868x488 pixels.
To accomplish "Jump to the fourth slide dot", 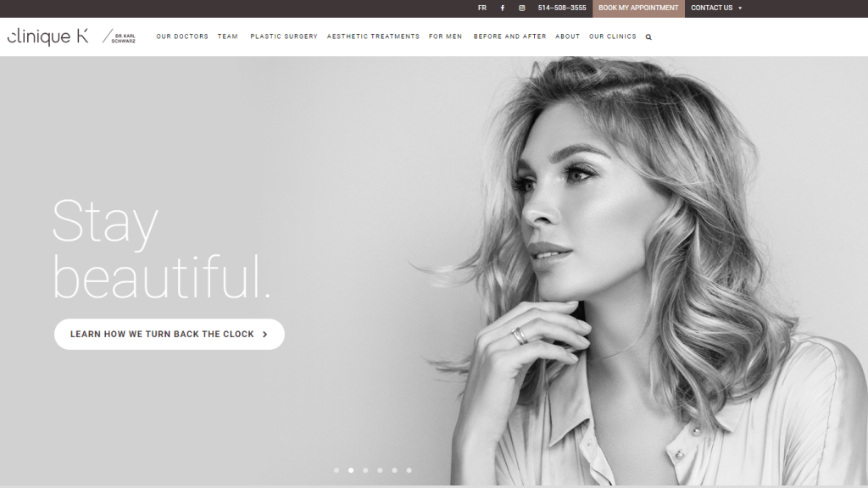I will click(380, 469).
